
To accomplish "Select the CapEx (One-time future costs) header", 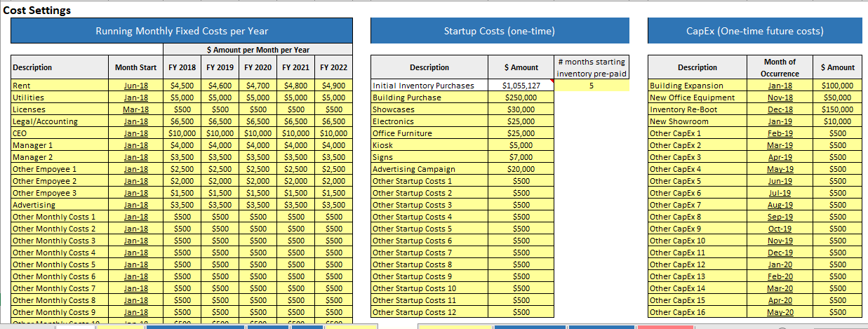I will [755, 31].
